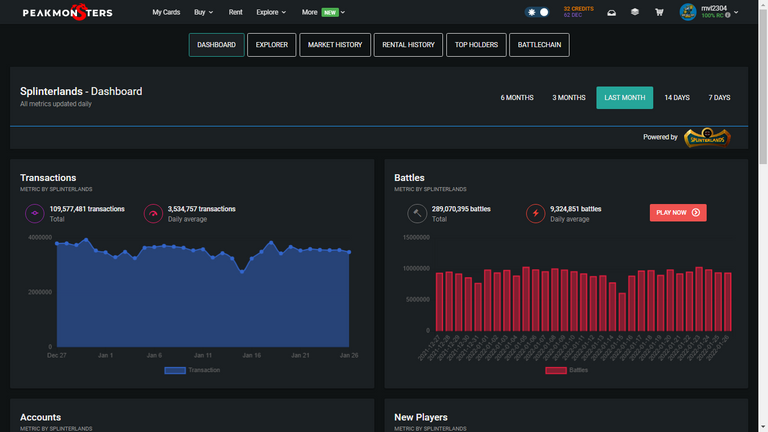
Task: Click the 'Splinterlands - Dashboard' title
Action: [x=81, y=92]
